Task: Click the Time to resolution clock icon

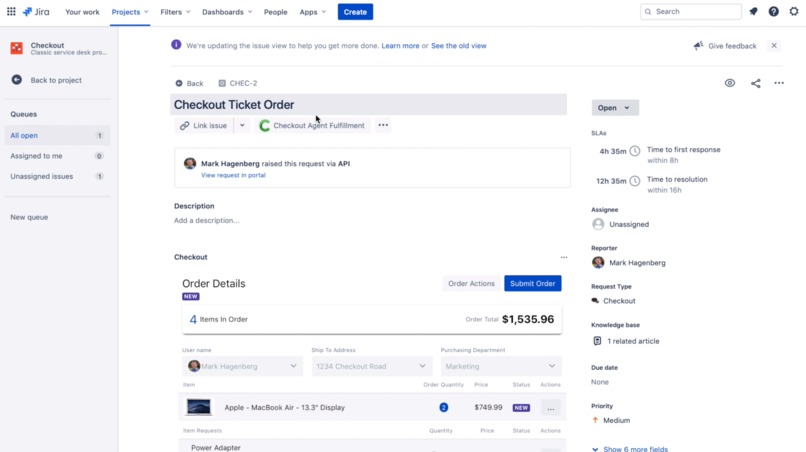Action: click(635, 180)
